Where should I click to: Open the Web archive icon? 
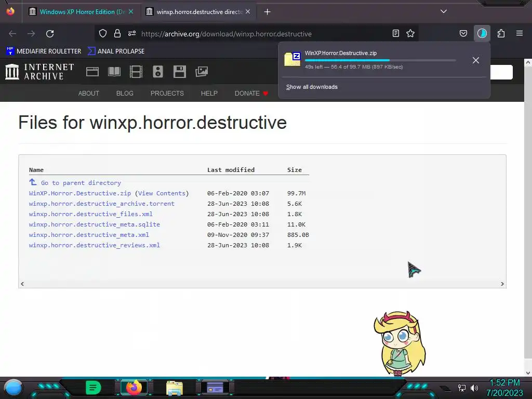click(x=92, y=72)
